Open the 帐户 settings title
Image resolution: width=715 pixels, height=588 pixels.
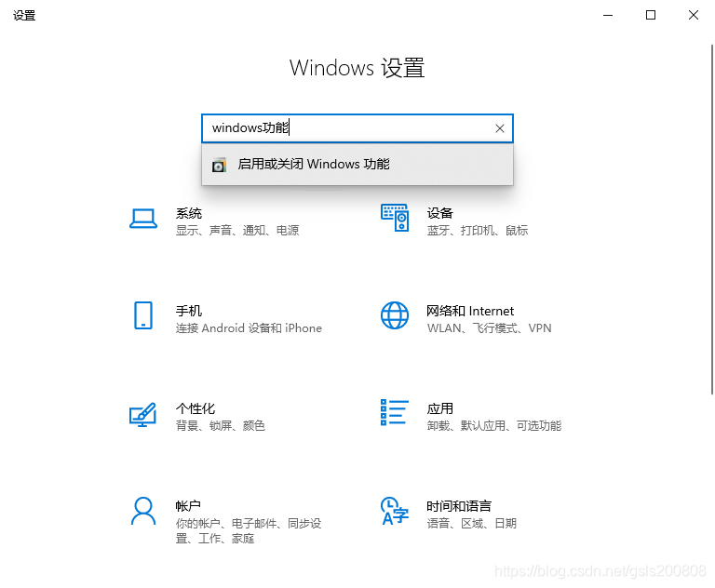(188, 506)
